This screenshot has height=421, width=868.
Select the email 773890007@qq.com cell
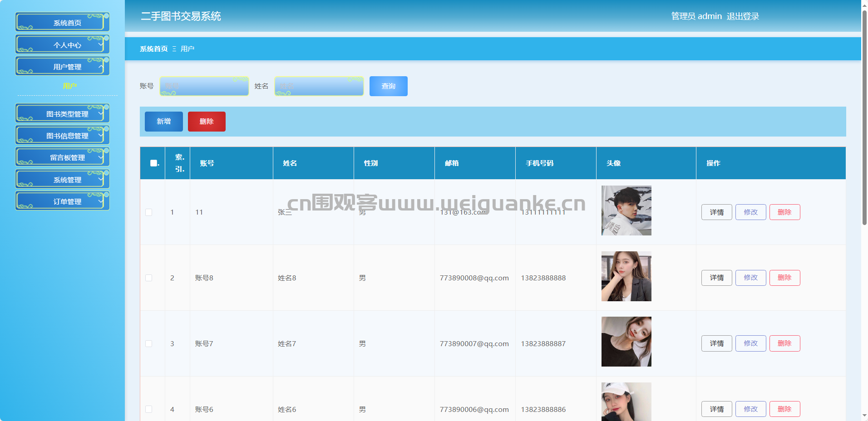tap(474, 344)
